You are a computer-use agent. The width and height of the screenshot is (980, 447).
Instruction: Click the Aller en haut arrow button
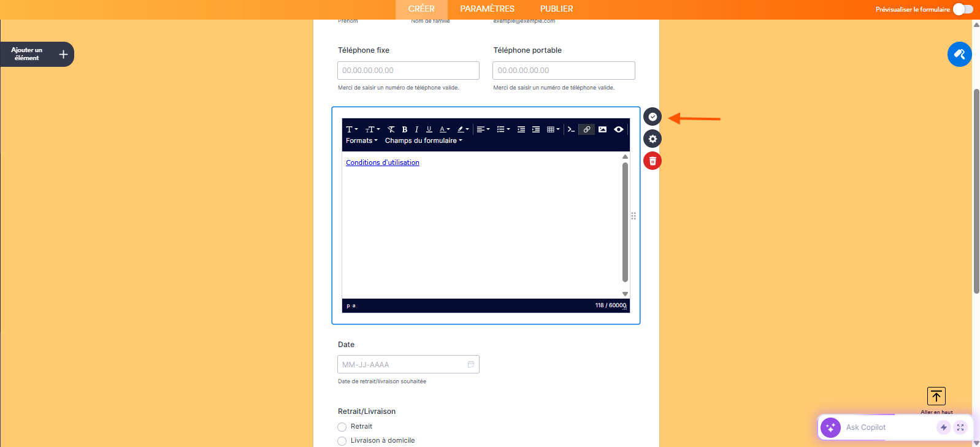(936, 396)
